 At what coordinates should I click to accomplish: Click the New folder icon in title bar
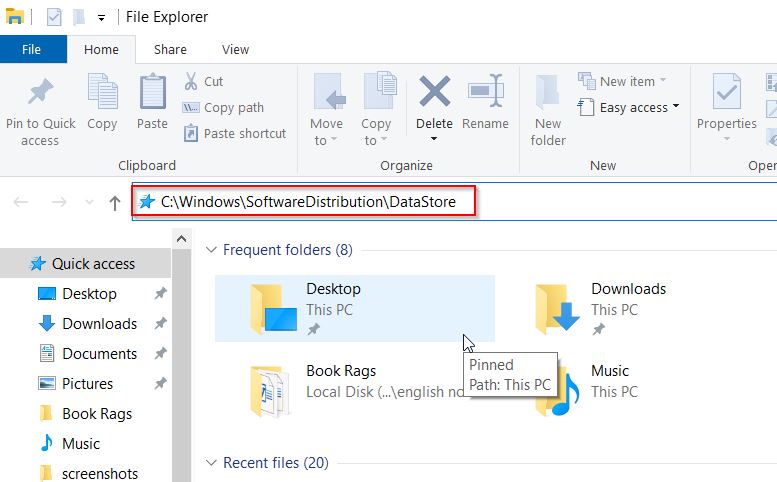78,17
